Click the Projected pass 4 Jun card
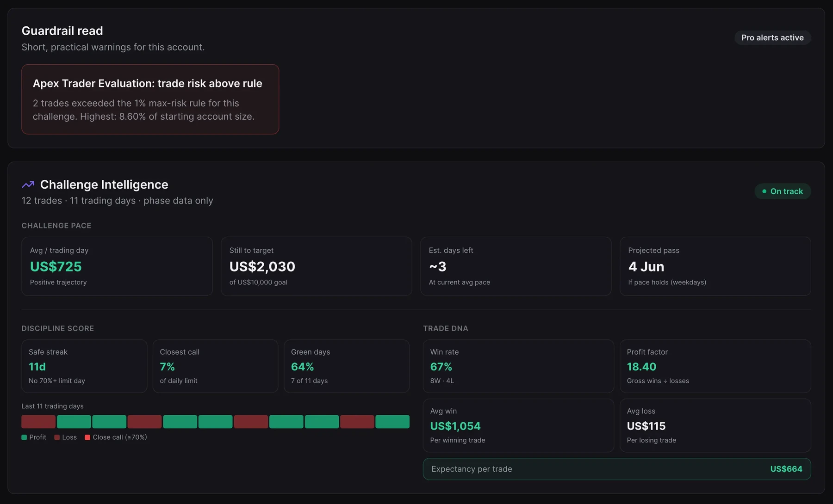This screenshot has height=504, width=833. (x=715, y=266)
